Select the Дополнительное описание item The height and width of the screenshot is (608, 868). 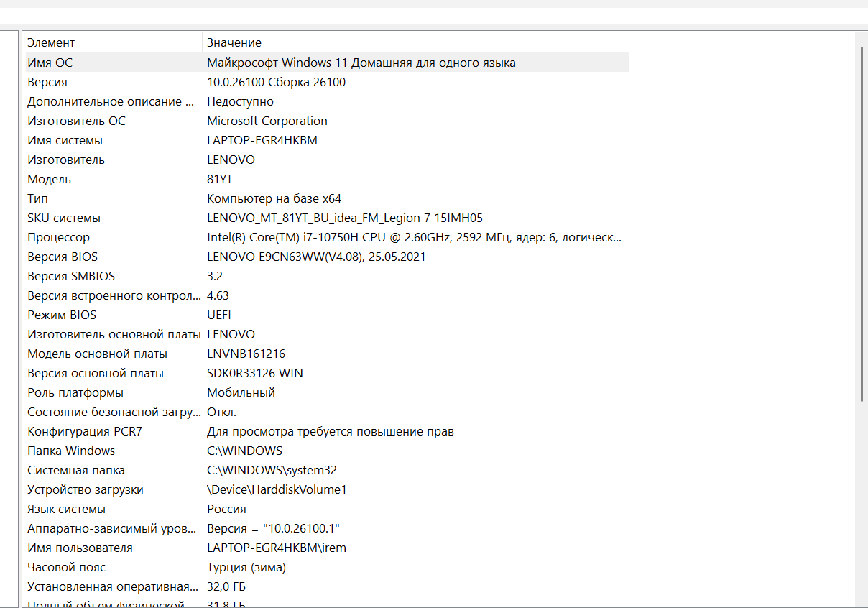[111, 101]
